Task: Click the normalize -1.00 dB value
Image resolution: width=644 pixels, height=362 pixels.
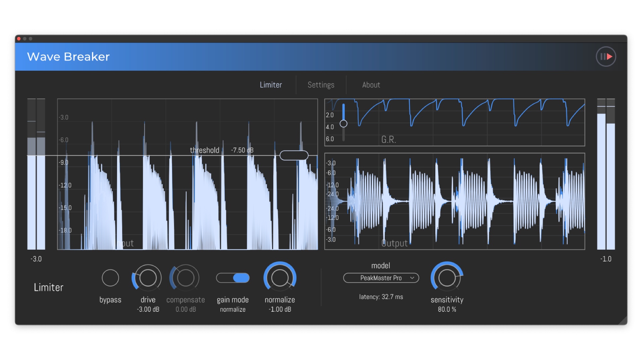Action: coord(280,309)
